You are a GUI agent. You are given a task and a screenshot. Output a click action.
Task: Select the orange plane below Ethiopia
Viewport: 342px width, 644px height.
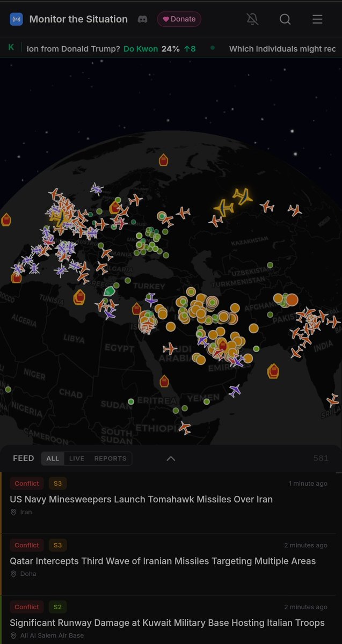click(x=185, y=428)
